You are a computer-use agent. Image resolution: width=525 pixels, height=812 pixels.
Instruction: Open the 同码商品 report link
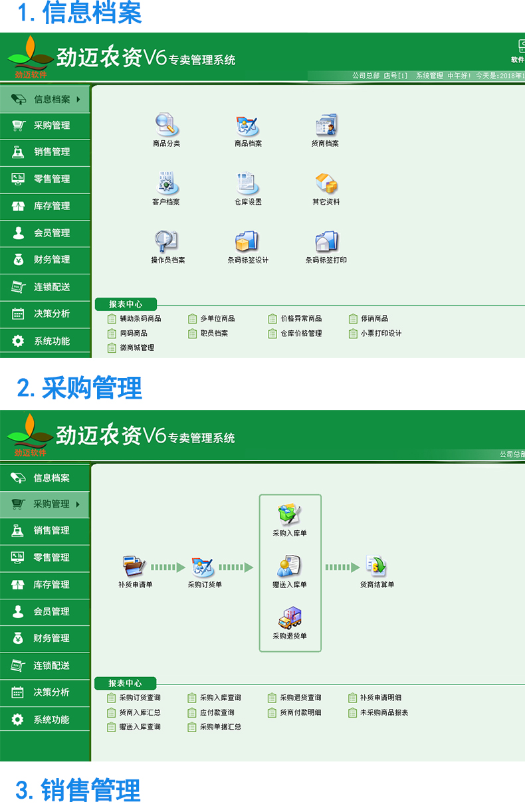pos(128,333)
